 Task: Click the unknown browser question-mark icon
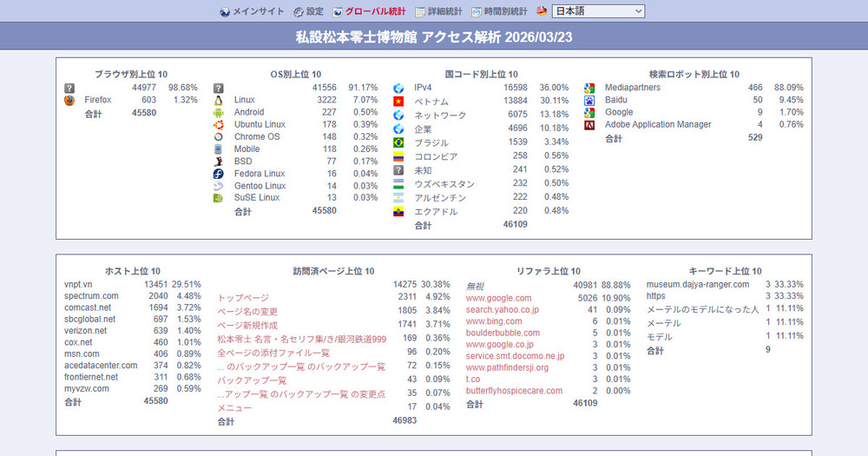click(x=69, y=89)
